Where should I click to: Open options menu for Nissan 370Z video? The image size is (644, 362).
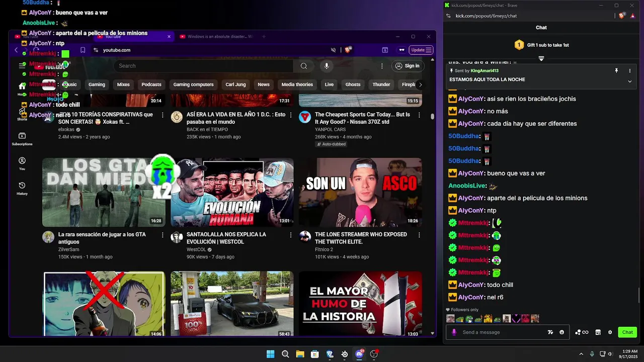tap(419, 115)
